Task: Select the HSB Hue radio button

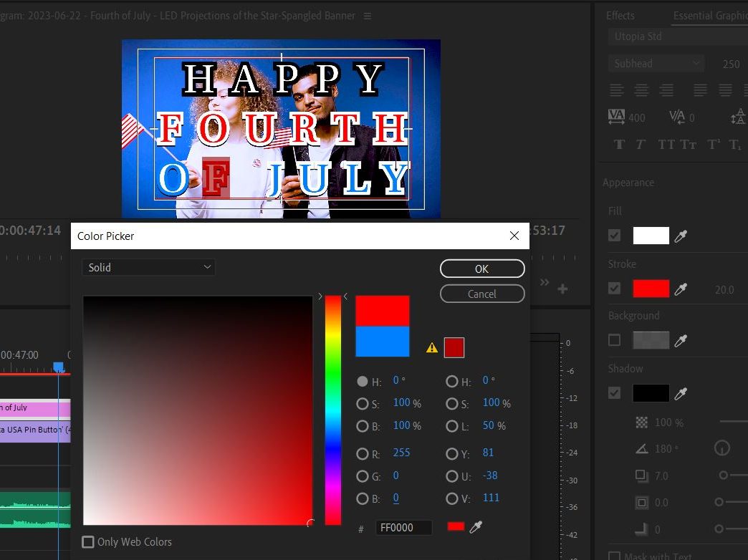Action: (x=363, y=382)
